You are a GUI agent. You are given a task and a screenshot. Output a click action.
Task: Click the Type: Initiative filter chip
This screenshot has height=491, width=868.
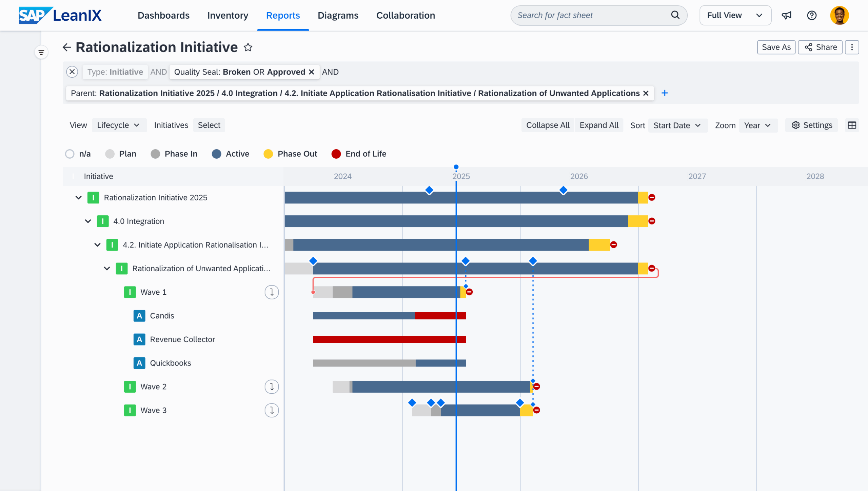coord(115,72)
